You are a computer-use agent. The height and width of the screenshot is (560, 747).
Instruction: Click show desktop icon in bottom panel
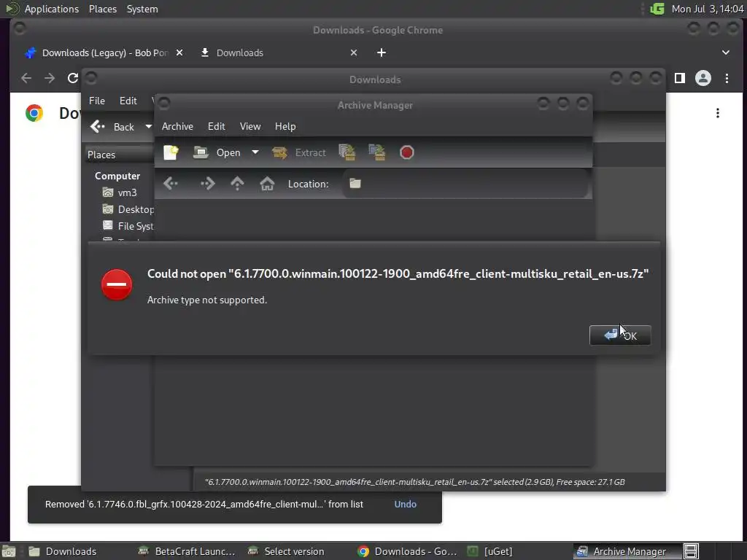tap(9, 551)
